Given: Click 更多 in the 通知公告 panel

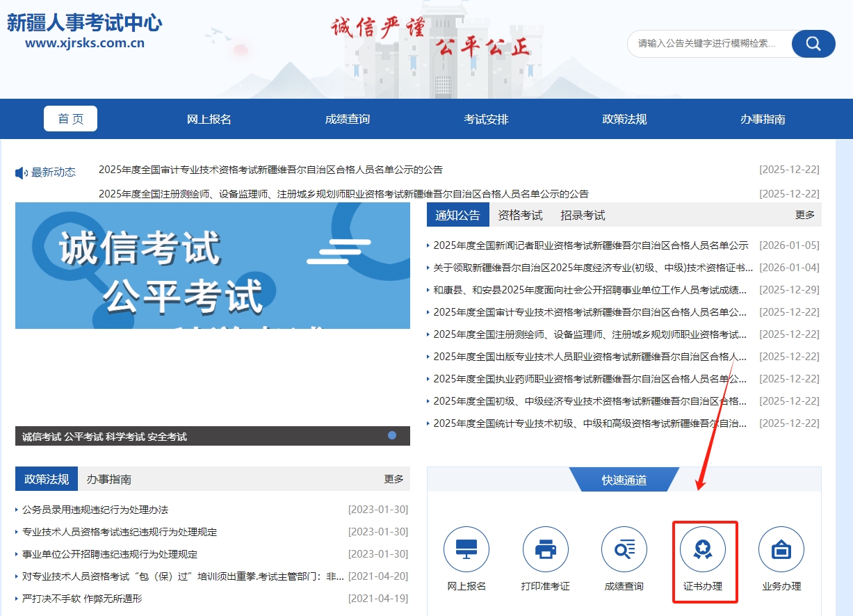Looking at the screenshot, I should click(804, 215).
